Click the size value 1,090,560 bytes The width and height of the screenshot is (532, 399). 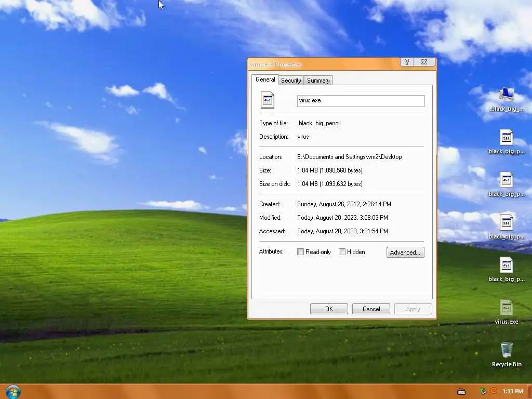click(x=341, y=170)
